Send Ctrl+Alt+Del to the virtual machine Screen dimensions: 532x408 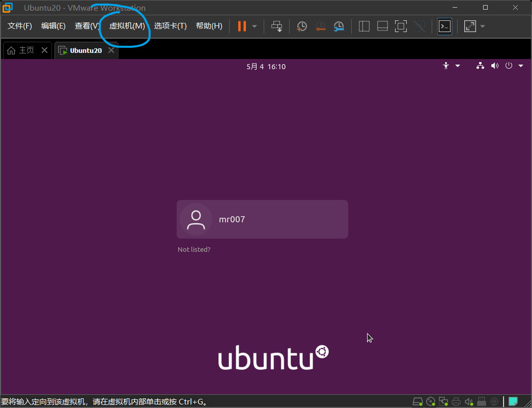(x=276, y=26)
